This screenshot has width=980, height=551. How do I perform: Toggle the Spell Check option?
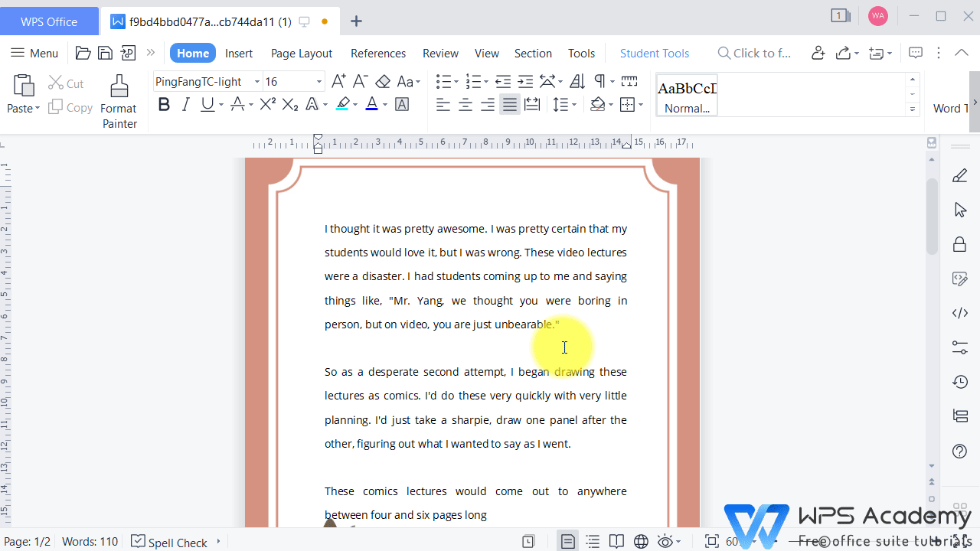[x=169, y=541]
